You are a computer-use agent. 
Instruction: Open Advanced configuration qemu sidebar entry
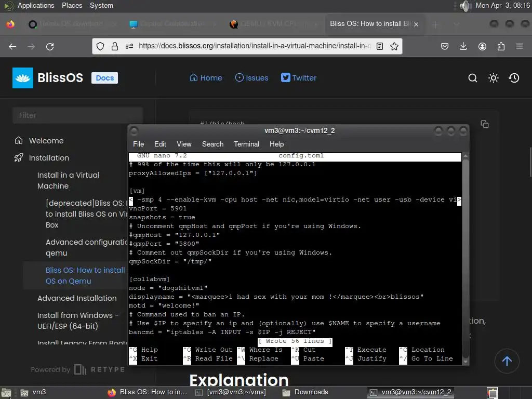[x=87, y=247]
